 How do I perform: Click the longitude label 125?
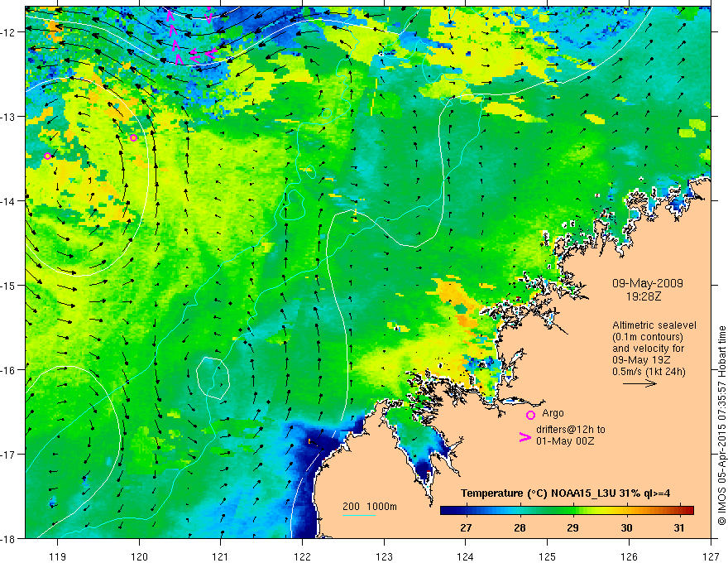click(x=548, y=556)
